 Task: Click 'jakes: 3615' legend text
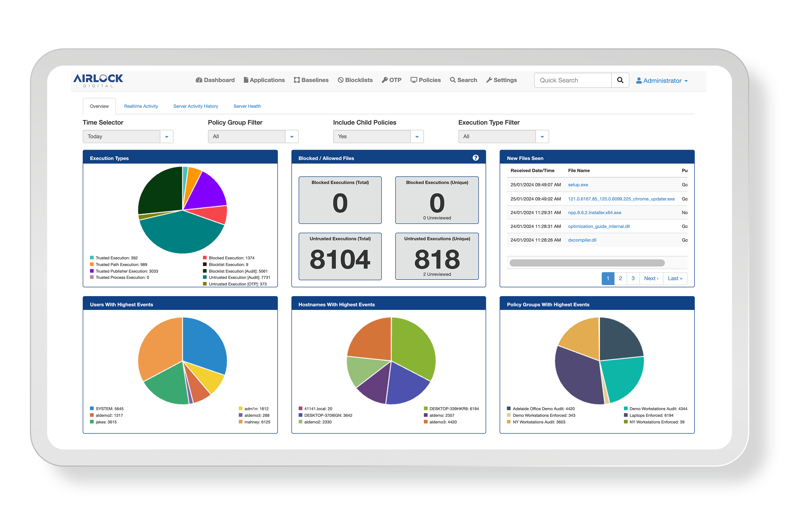click(106, 422)
